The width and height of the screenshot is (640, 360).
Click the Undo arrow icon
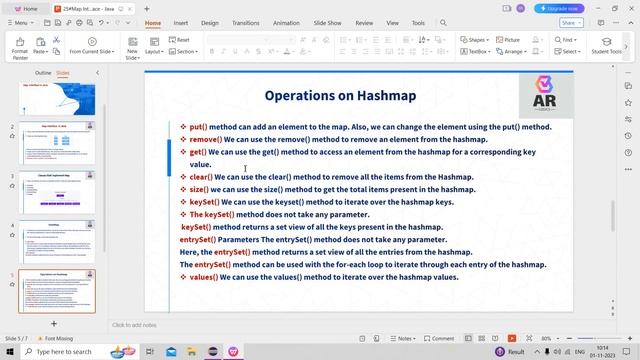101,23
